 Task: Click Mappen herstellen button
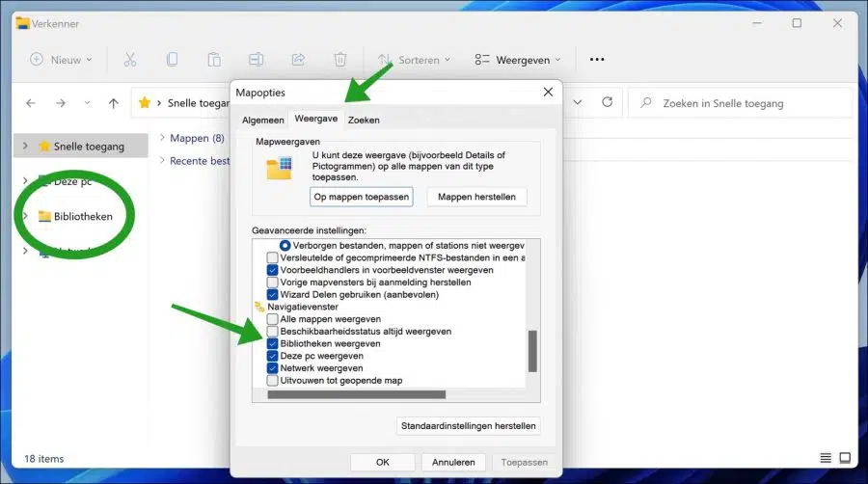(476, 197)
